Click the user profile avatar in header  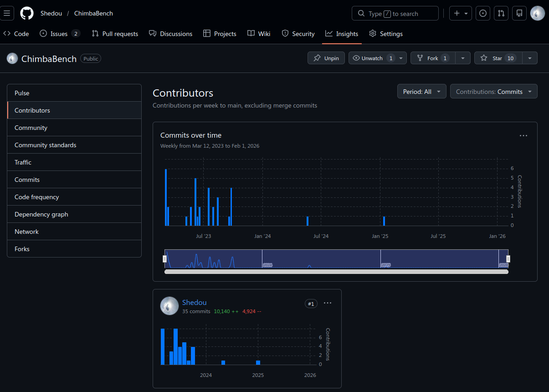(538, 13)
